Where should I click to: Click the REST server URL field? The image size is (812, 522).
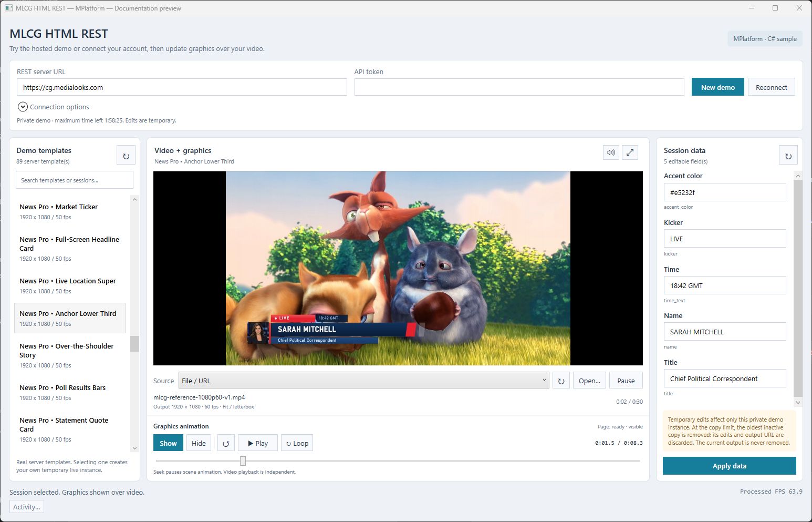182,87
